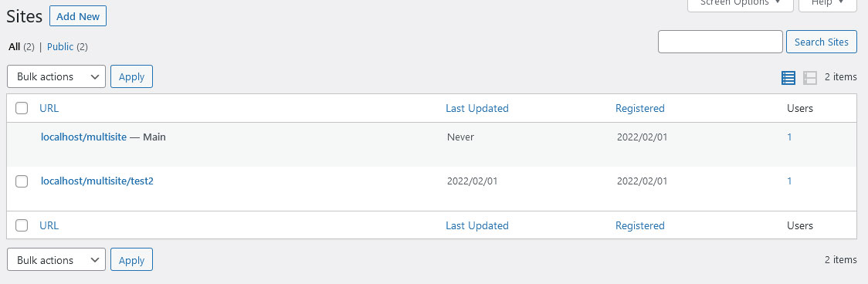The height and width of the screenshot is (284, 868).
Task: Open the top Bulk actions dropdown
Action: (56, 76)
